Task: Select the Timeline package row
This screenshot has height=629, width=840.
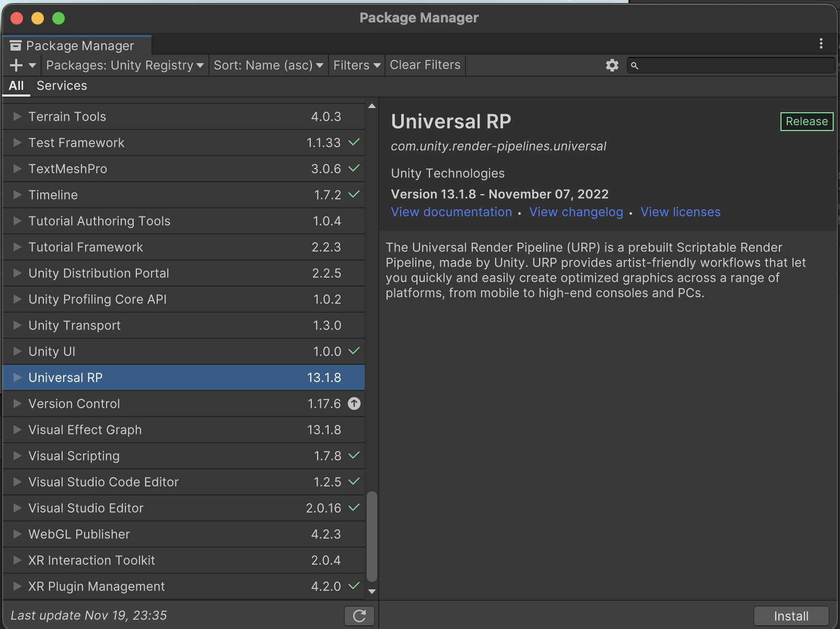Action: (x=183, y=195)
